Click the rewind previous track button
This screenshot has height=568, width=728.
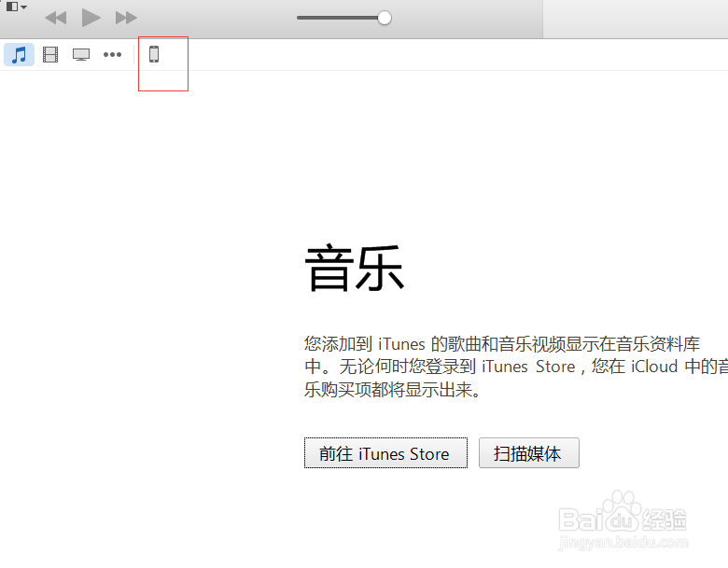pos(56,18)
